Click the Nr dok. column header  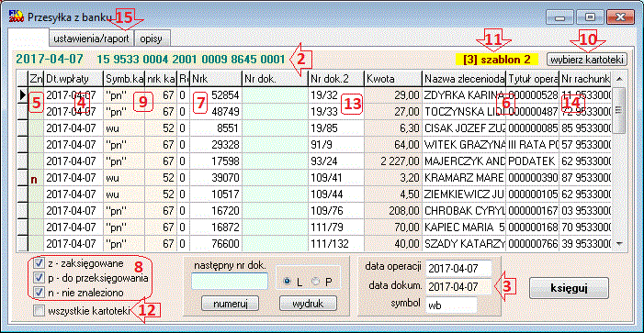[x=275, y=78]
